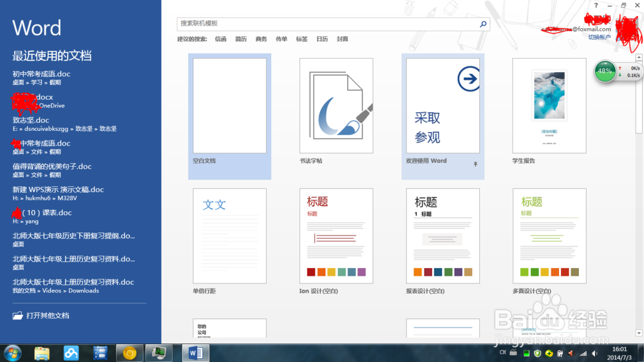Open the Help question mark icon
The image size is (644, 362).
click(x=596, y=5)
